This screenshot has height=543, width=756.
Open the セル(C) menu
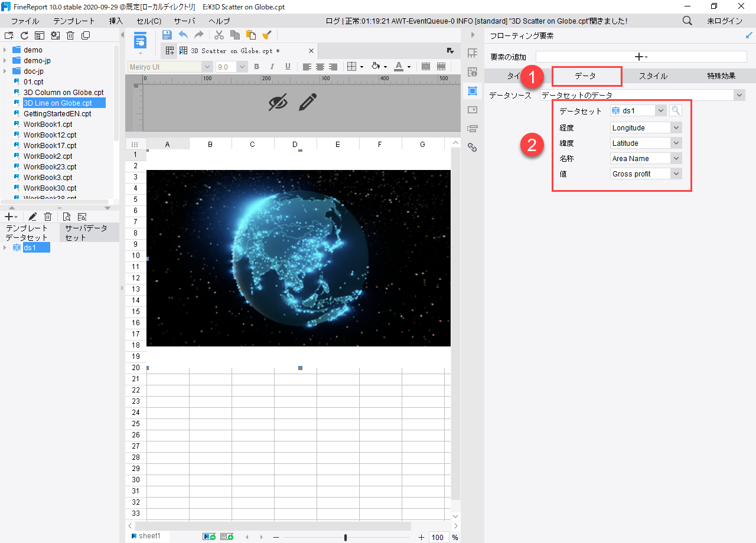tap(149, 21)
